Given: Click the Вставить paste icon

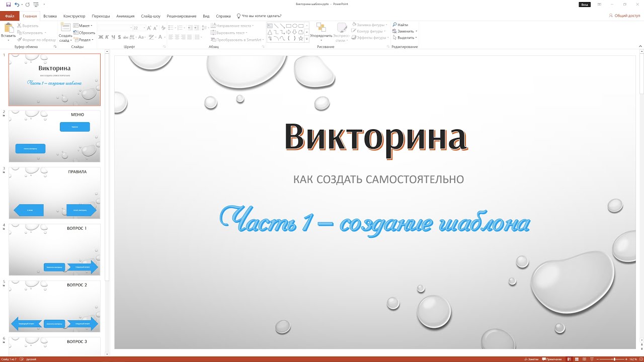Looking at the screenshot, I should [x=9, y=28].
